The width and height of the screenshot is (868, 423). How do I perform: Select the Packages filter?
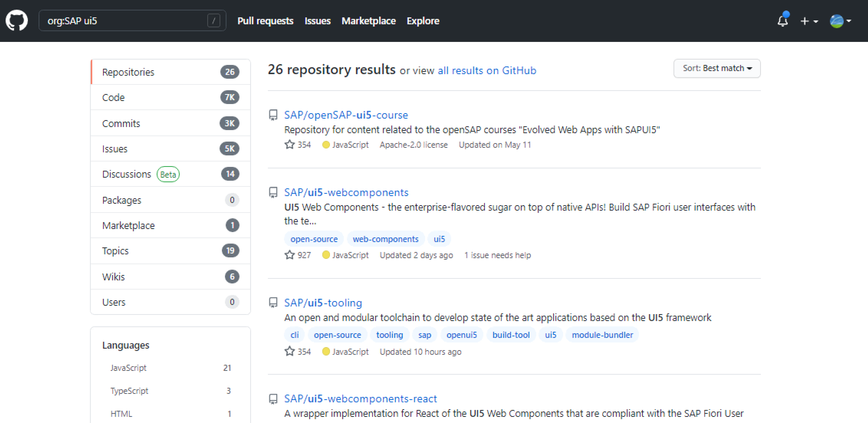click(170, 200)
